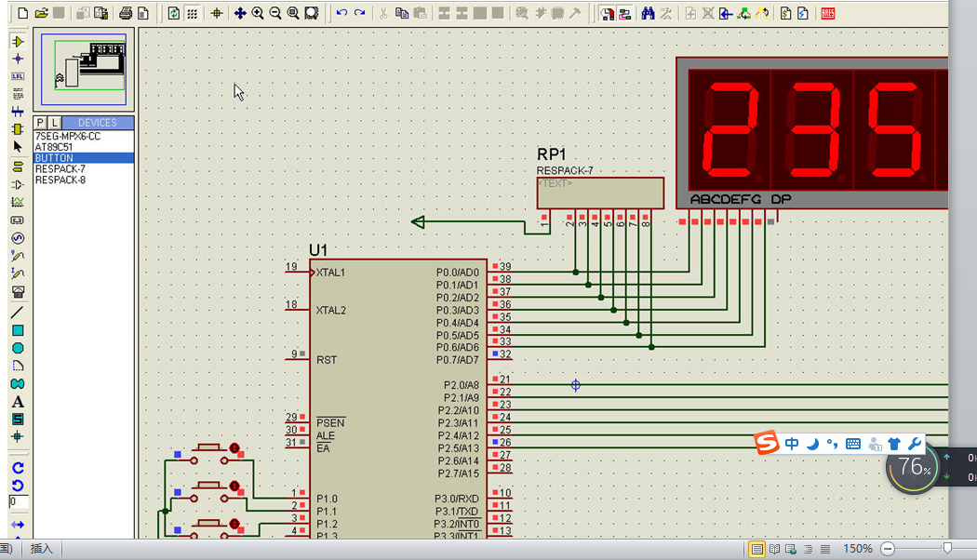Select 2D line drawing tool
This screenshot has width=977, height=560.
pos(18,313)
